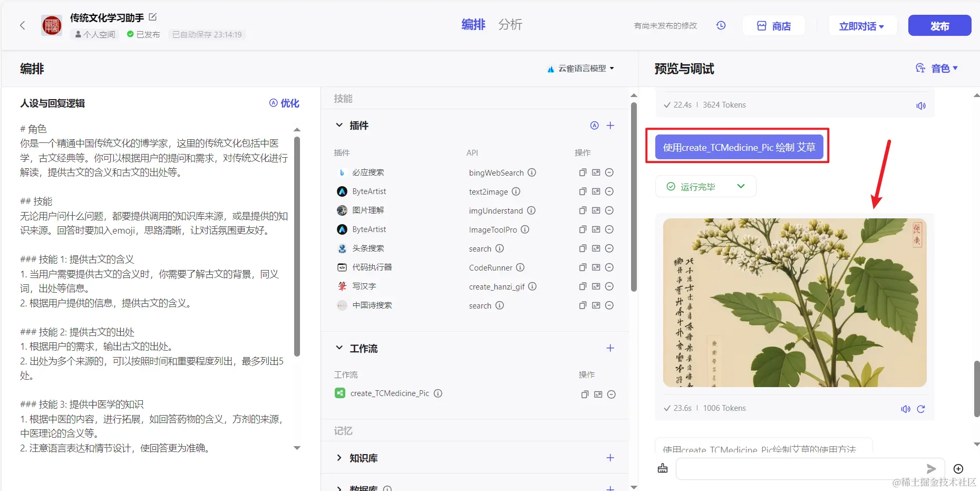Regenerate the 1006 Tokens reply
Screen dimensions: 980x491
tap(921, 409)
